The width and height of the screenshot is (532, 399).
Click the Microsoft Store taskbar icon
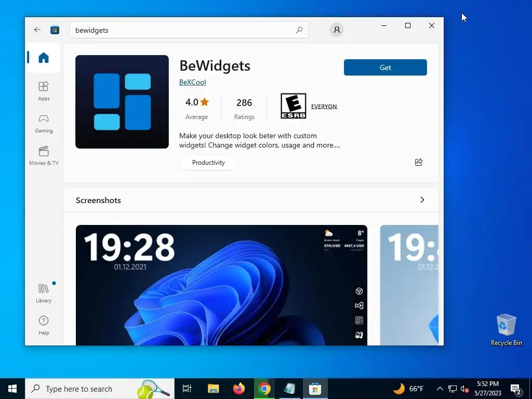(315, 389)
